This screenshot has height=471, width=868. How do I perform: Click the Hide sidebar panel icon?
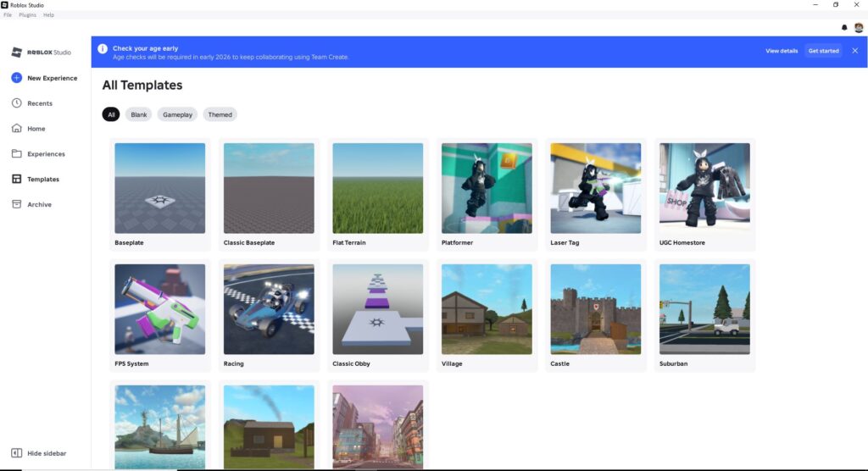[x=17, y=452]
